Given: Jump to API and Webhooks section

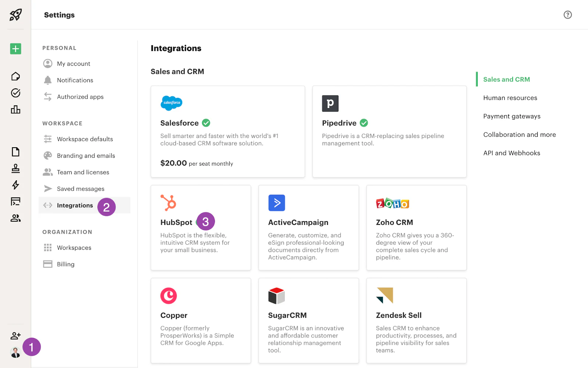Looking at the screenshot, I should point(512,153).
